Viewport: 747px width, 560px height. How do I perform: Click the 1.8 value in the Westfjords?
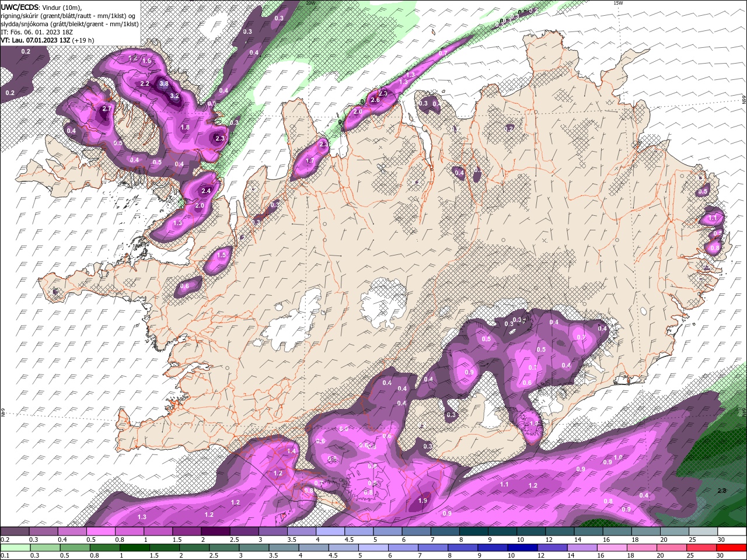(x=185, y=127)
